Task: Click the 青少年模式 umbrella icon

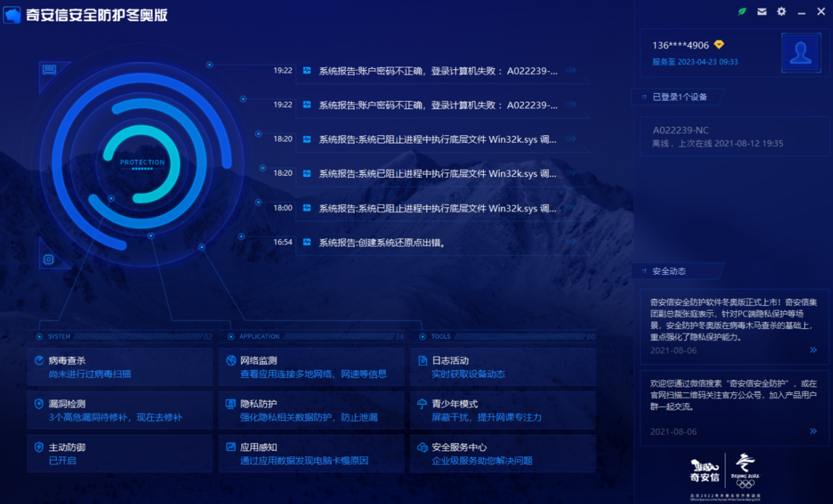Action: [x=422, y=404]
